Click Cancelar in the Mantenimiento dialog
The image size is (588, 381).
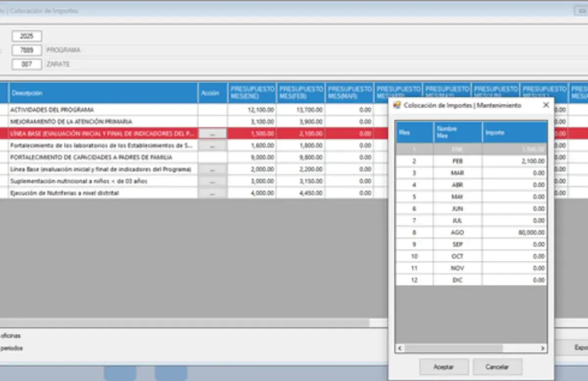point(497,367)
